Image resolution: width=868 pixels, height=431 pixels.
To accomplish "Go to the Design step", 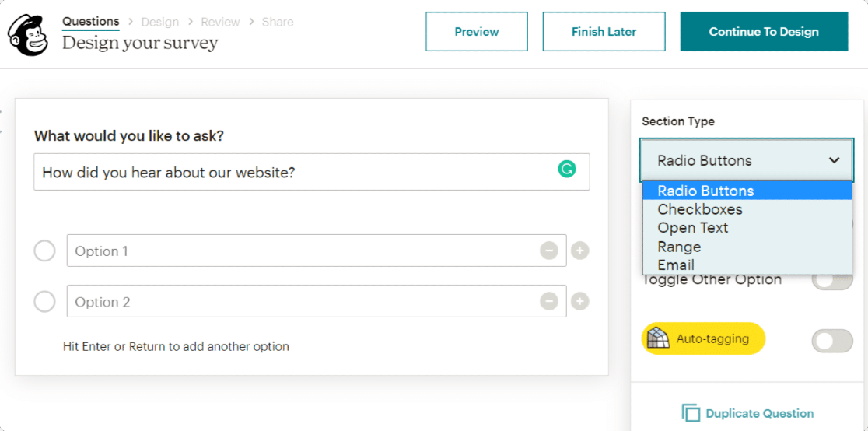I will click(x=160, y=22).
